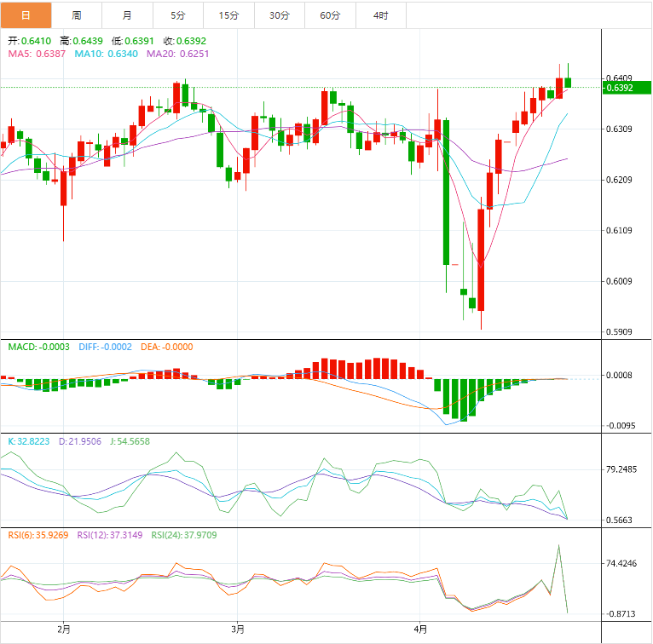Switch to the 日 daily chart tab
653x644 pixels.
[26, 15]
